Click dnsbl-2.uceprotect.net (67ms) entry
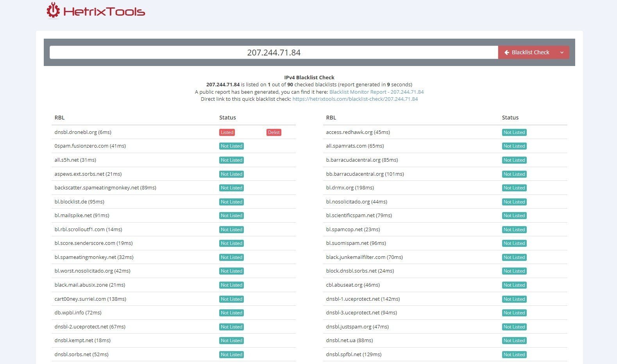 90,327
